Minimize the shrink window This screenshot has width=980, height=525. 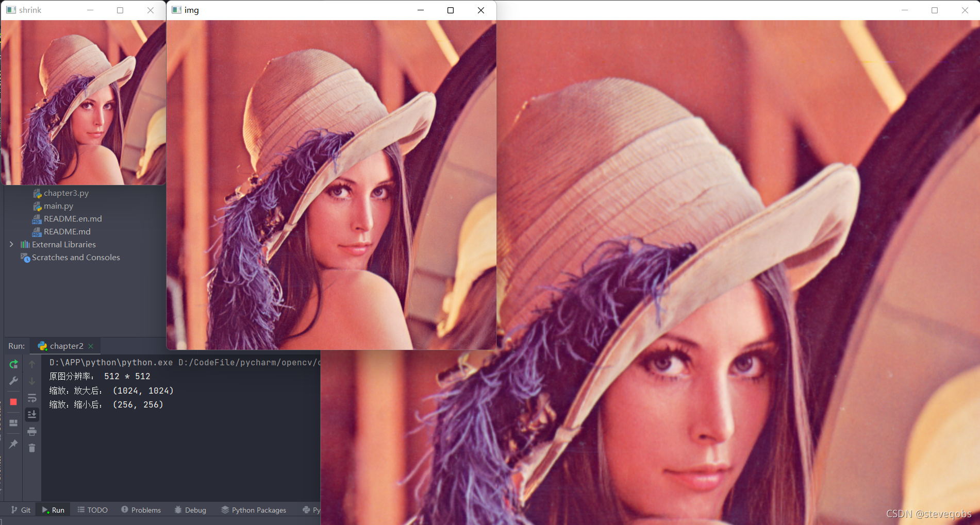[90, 10]
